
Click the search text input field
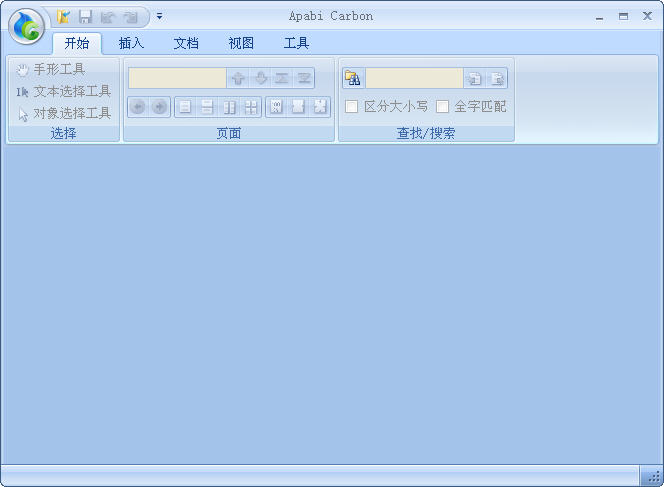[414, 78]
